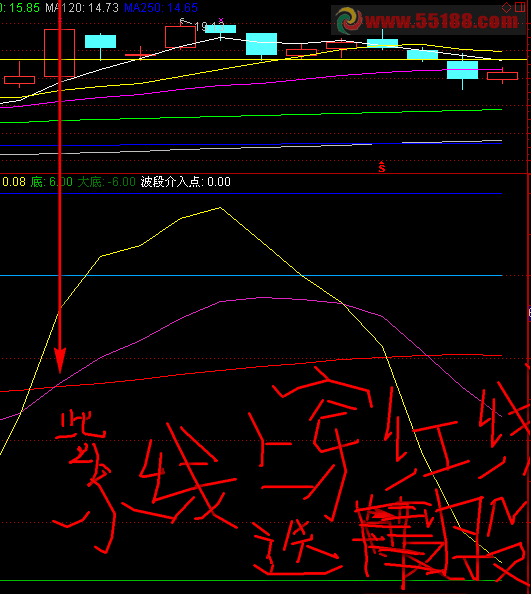Viewport: 531px width, 594px height.
Task: Toggle the split-panel window icon
Action: [x=520, y=7]
